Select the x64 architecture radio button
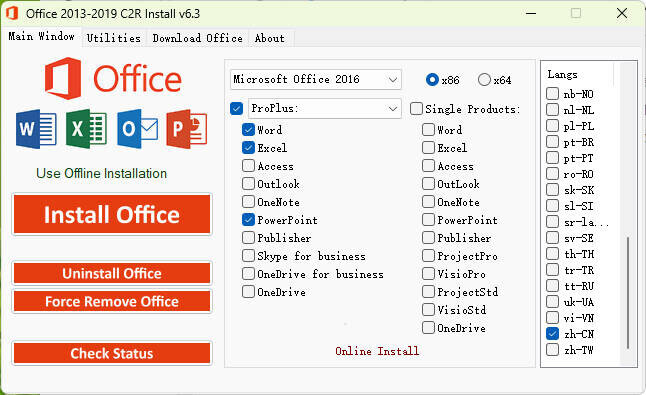Image resolution: width=646 pixels, height=395 pixels. tap(484, 79)
